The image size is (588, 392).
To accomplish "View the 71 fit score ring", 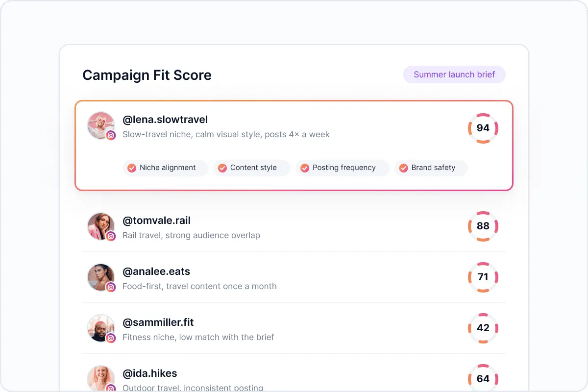I will (483, 277).
